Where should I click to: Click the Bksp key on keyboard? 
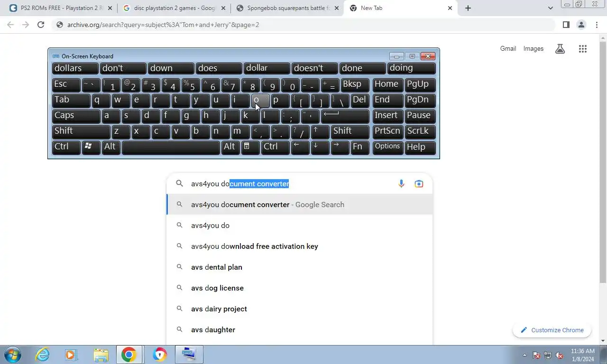tap(355, 85)
